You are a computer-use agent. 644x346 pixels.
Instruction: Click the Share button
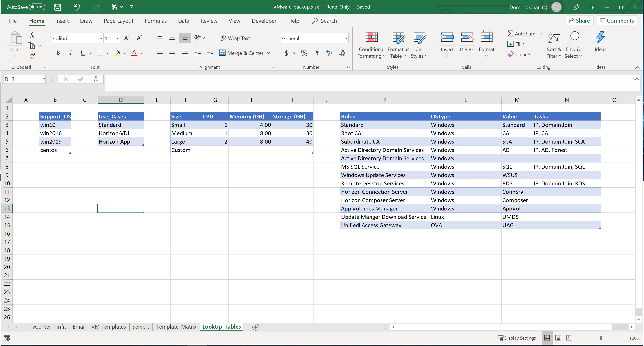pos(580,20)
